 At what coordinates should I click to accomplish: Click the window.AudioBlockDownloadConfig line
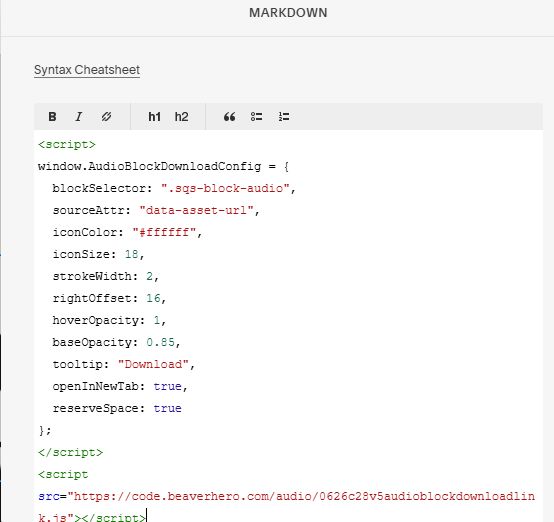click(163, 166)
